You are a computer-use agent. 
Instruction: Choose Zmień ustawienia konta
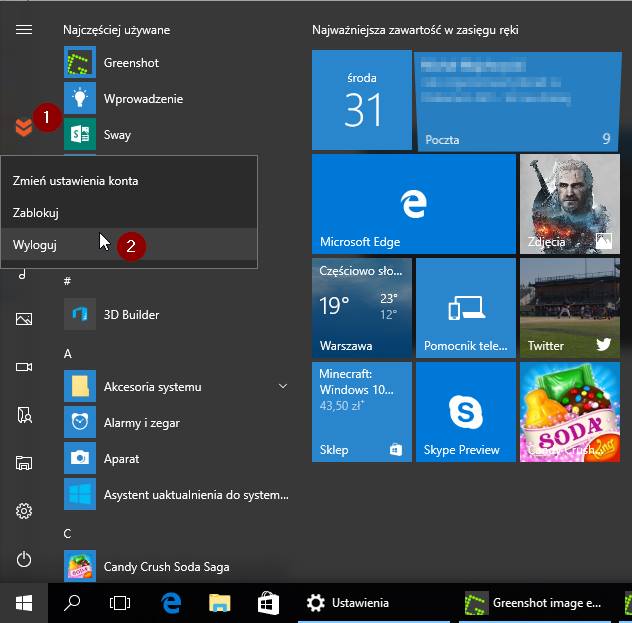point(129,181)
